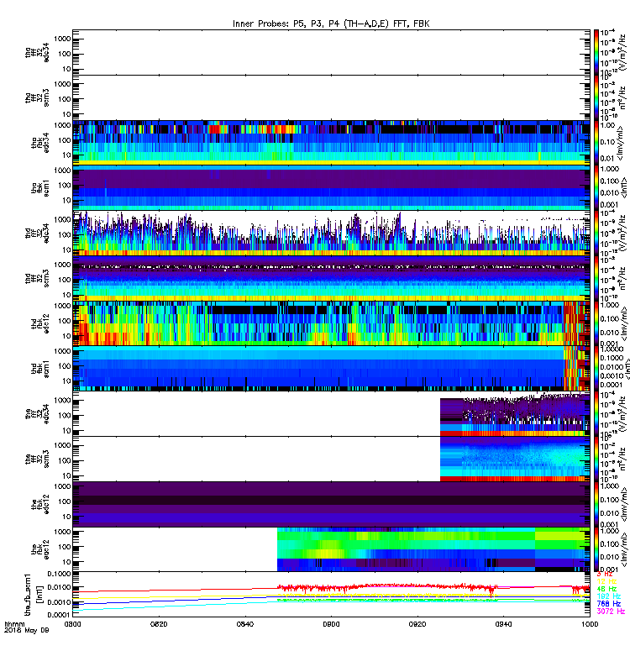Click the 'the fff 32 edc34' panel label
The width and height of the screenshot is (630, 672).
(37, 413)
